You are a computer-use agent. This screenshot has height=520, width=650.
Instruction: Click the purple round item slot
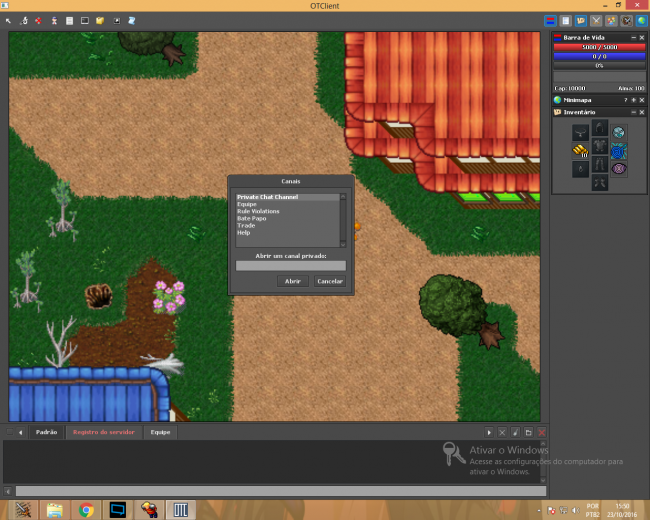click(618, 169)
